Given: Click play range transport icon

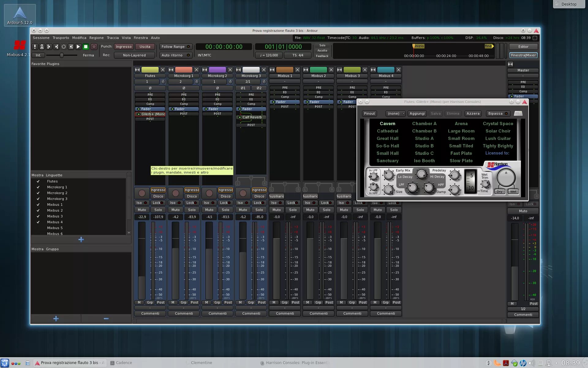Looking at the screenshot, I should click(71, 47).
